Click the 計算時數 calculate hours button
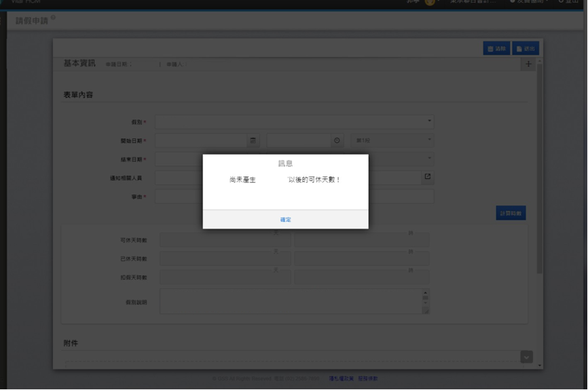 511,213
